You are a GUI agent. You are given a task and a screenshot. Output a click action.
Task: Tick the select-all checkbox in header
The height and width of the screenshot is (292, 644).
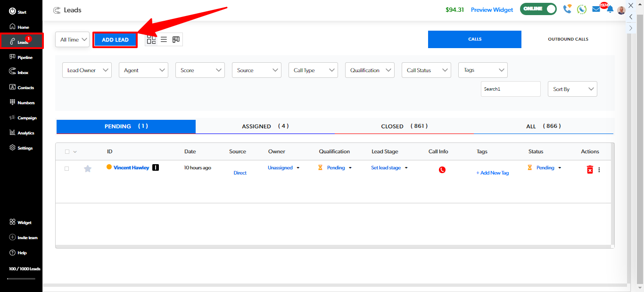coord(67,152)
